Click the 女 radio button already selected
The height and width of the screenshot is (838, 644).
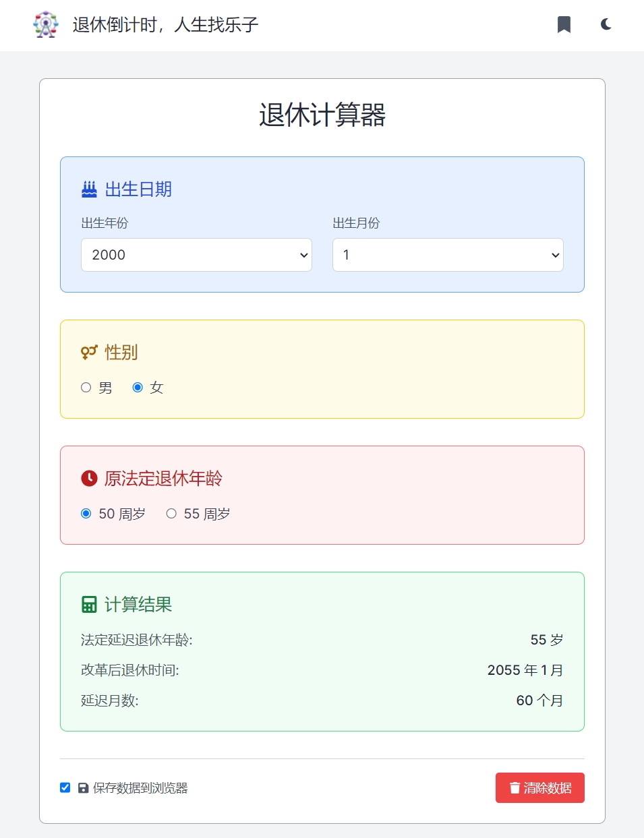pyautogui.click(x=138, y=387)
